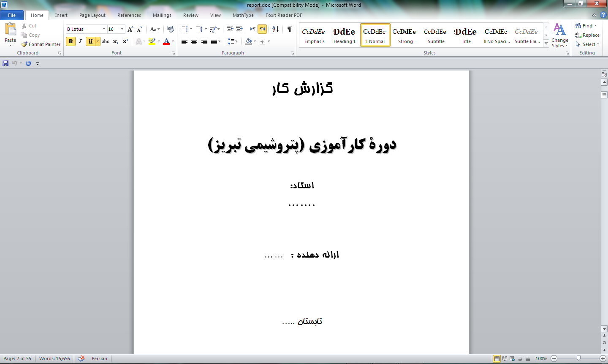Save document from Quick Access Toolbar
The image size is (608, 364).
5,63
